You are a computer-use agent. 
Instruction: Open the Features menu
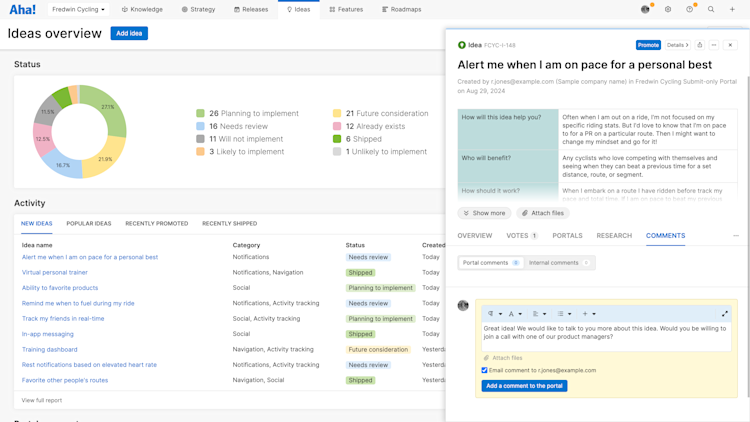(x=346, y=9)
